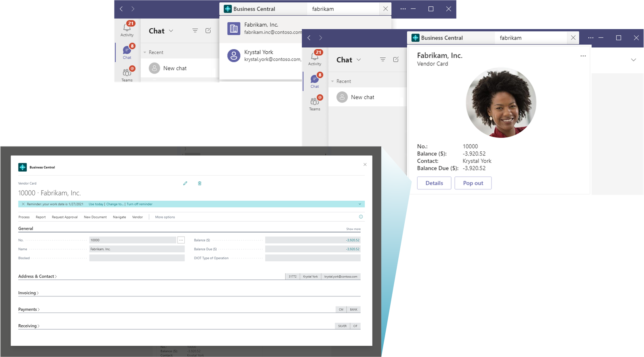Open Activity in the back Teams window
The width and height of the screenshot is (644, 357).
click(127, 29)
